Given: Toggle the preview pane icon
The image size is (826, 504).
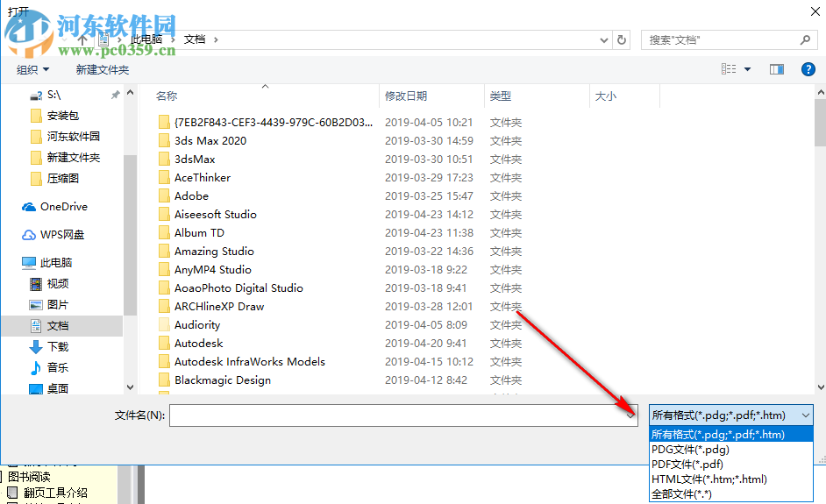Looking at the screenshot, I should tap(777, 69).
